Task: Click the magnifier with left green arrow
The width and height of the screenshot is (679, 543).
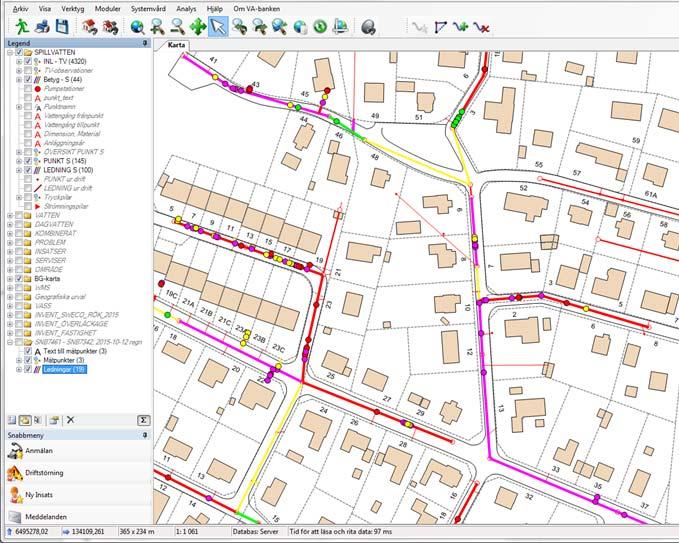Action: click(x=239, y=27)
